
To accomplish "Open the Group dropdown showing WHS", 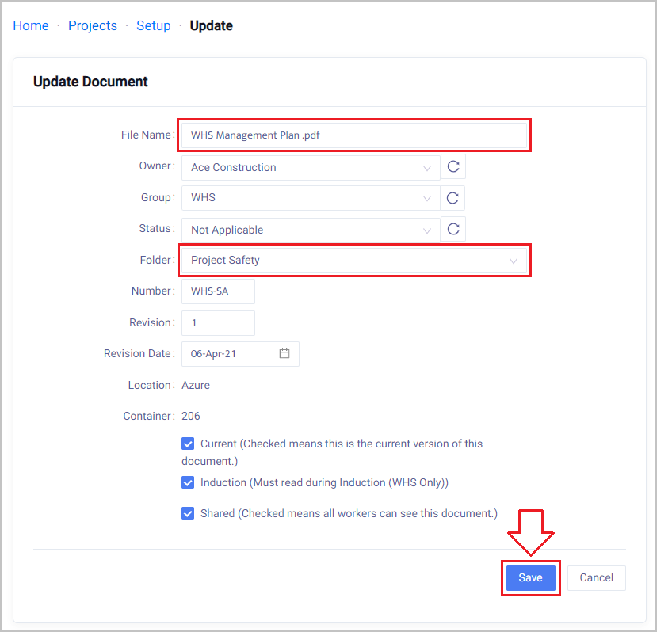I will coord(310,198).
